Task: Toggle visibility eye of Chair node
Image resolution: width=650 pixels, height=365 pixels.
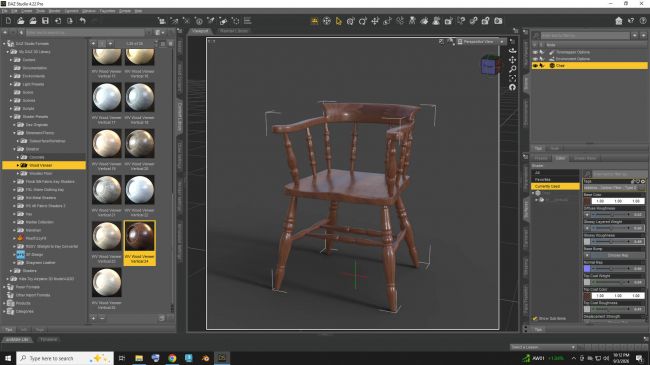Action: click(x=535, y=66)
